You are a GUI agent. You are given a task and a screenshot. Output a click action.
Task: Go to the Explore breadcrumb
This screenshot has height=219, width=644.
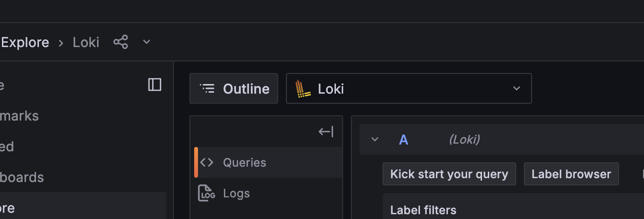[25, 42]
